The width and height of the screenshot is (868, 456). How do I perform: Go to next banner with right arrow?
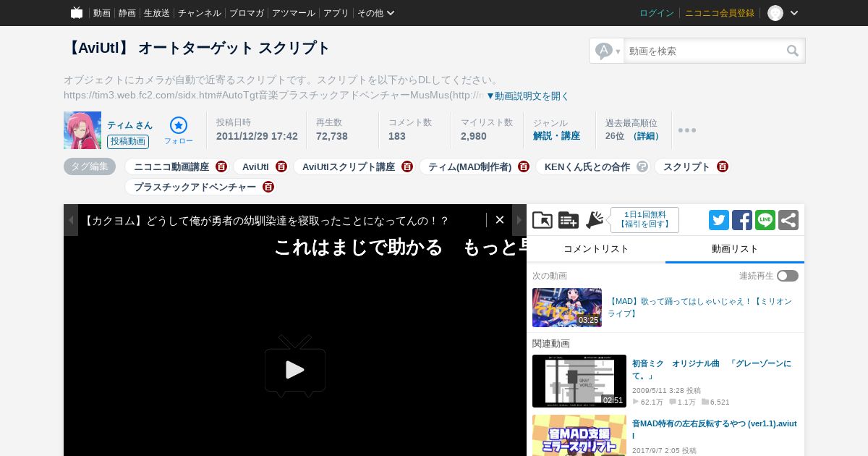coord(519,220)
